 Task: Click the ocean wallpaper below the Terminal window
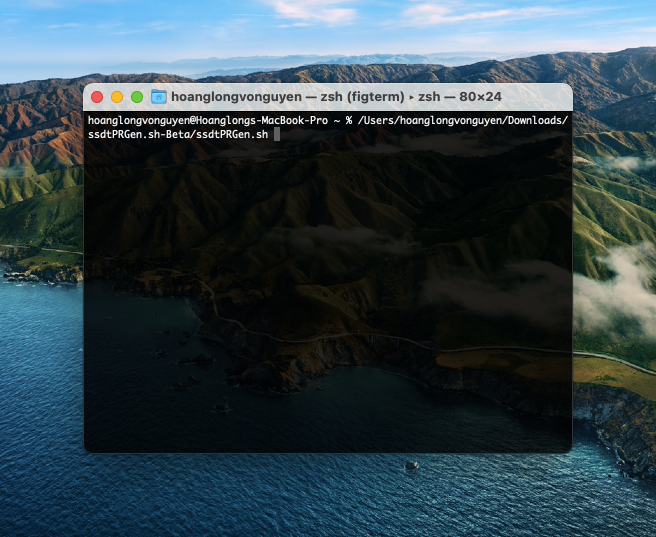click(x=300, y=495)
